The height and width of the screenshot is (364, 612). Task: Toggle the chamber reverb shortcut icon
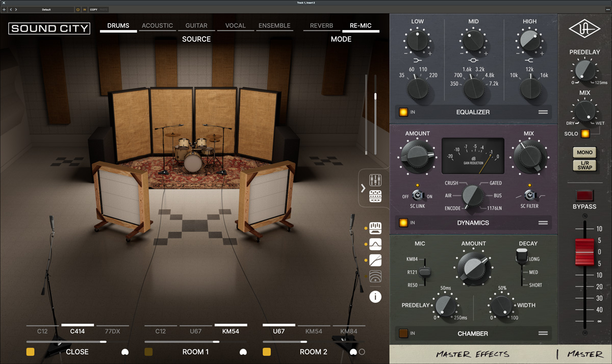(375, 276)
